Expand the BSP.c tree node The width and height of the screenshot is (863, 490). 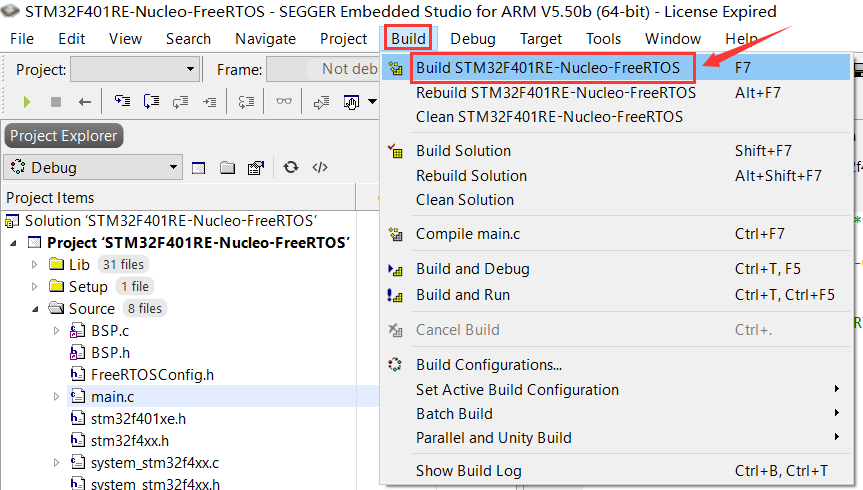click(x=56, y=331)
